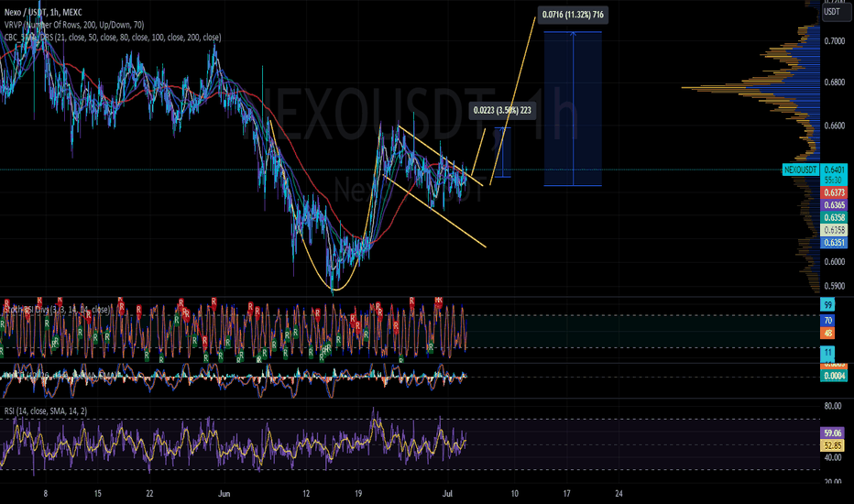Click the date 22 on time axis
854x504 pixels.
click(x=149, y=494)
